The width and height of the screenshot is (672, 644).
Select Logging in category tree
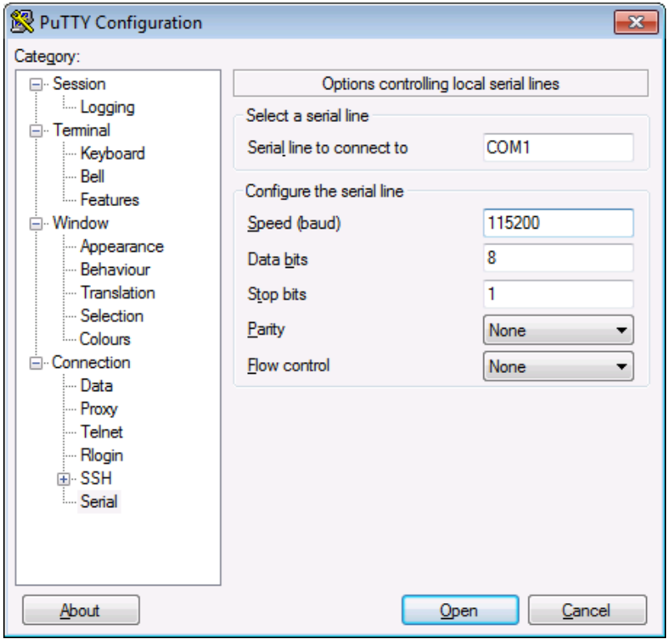[107, 108]
